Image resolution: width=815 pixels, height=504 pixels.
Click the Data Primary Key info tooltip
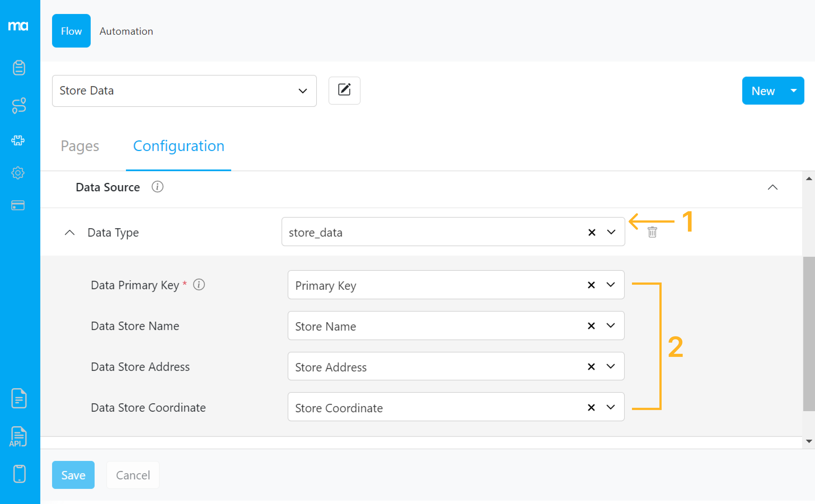pos(199,284)
